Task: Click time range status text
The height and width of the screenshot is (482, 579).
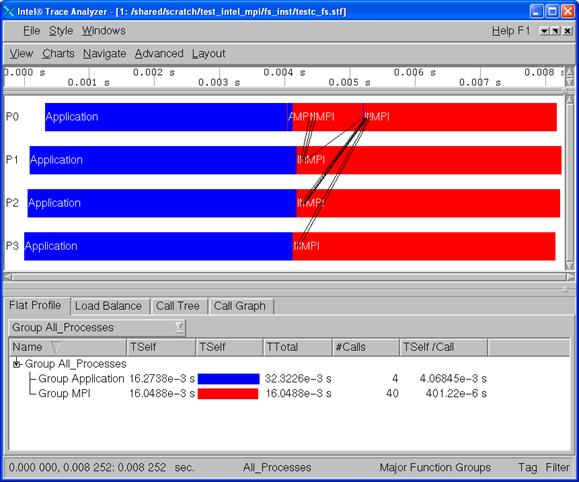Action: [101, 468]
